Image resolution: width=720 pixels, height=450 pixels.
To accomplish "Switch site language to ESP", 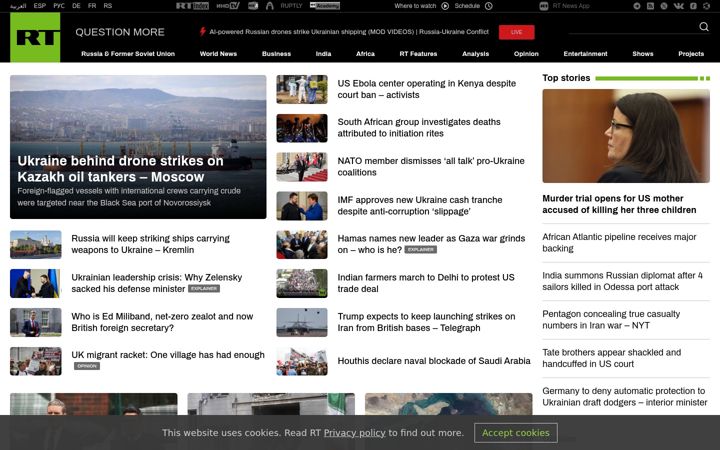I will tap(39, 6).
